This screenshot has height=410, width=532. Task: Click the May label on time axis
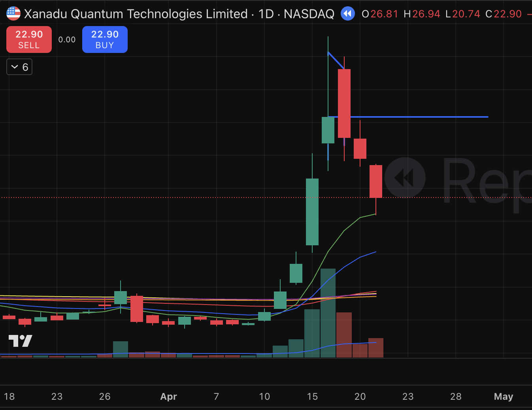(504, 397)
